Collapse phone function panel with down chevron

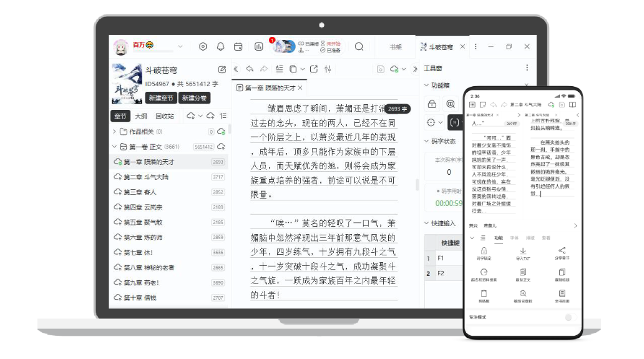[472, 238]
